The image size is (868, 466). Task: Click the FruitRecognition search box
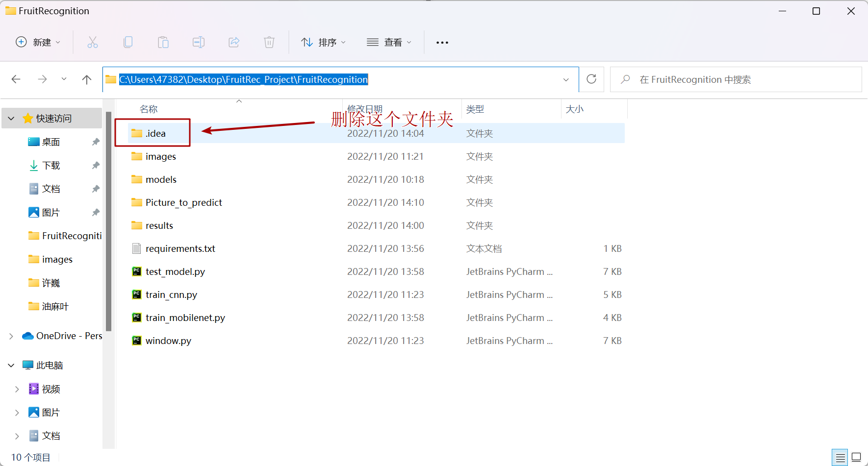pos(736,79)
